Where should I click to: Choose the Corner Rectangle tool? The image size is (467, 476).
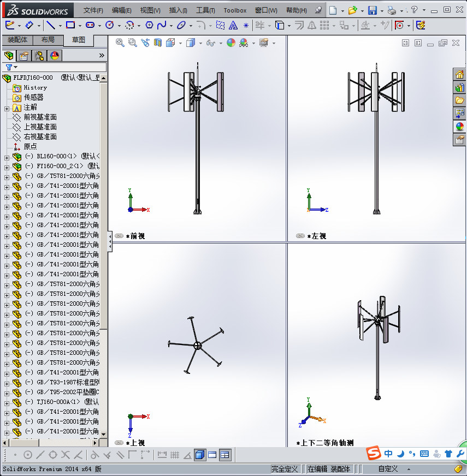pos(70,25)
